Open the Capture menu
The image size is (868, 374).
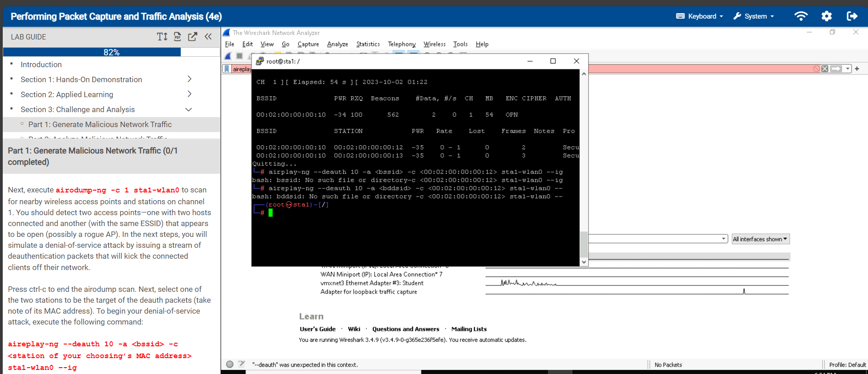(x=308, y=44)
